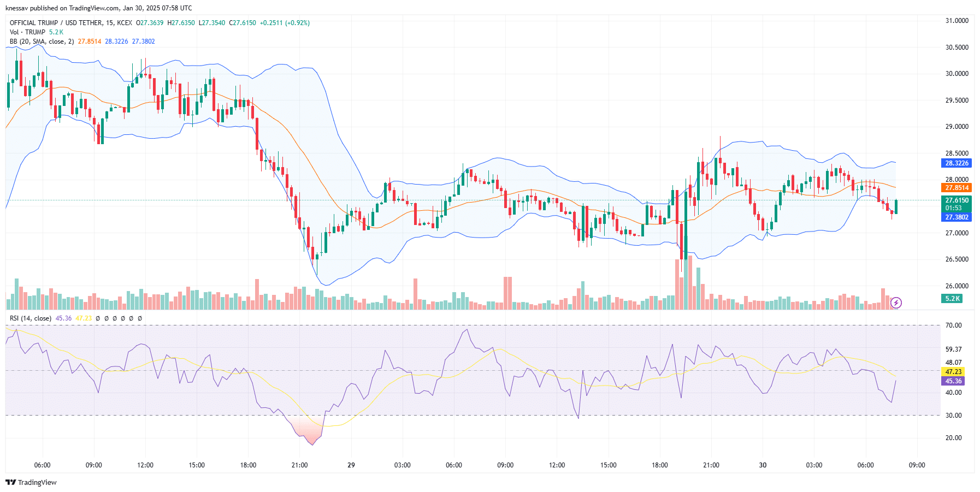Image resolution: width=980 pixels, height=492 pixels.
Task: Select the yellow RSI MA value 47.23 in legend
Action: (84, 318)
